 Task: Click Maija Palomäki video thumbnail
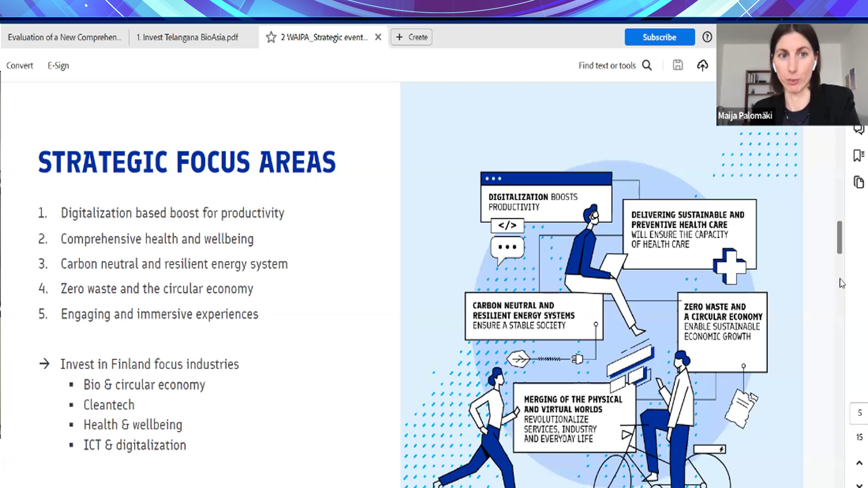(791, 75)
